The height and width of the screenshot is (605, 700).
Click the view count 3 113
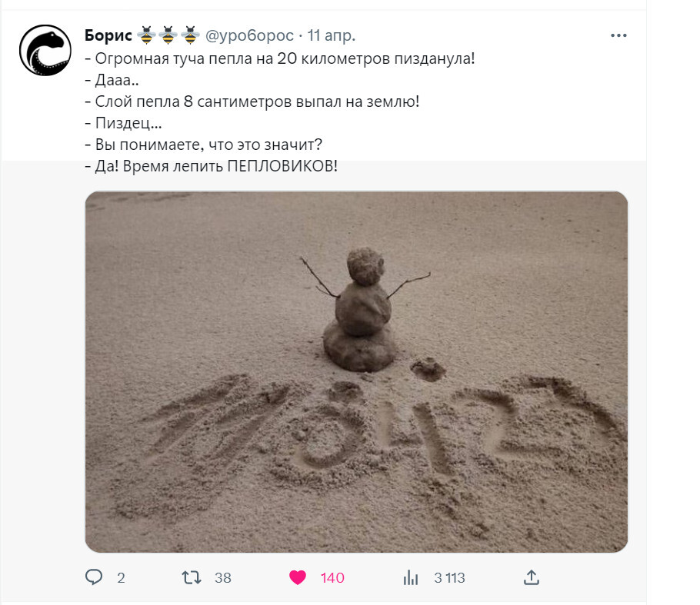coord(449,578)
